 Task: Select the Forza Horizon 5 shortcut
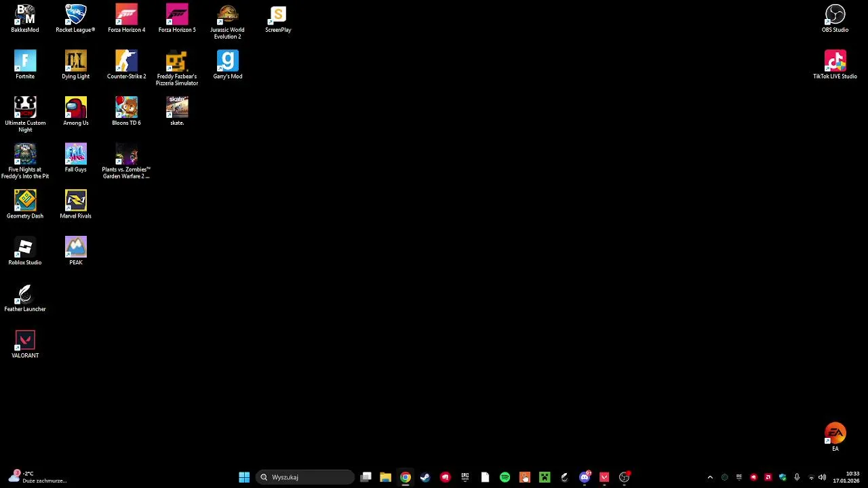point(177,19)
